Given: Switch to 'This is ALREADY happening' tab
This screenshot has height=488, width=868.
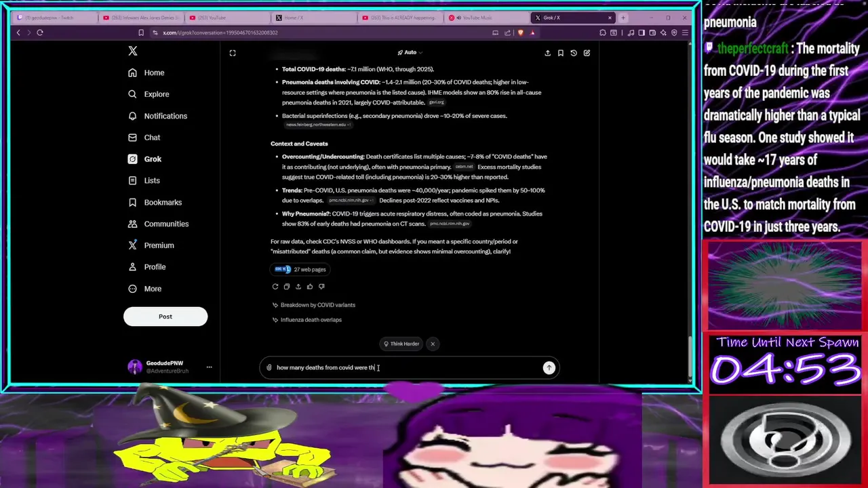Looking at the screenshot, I should (399, 18).
